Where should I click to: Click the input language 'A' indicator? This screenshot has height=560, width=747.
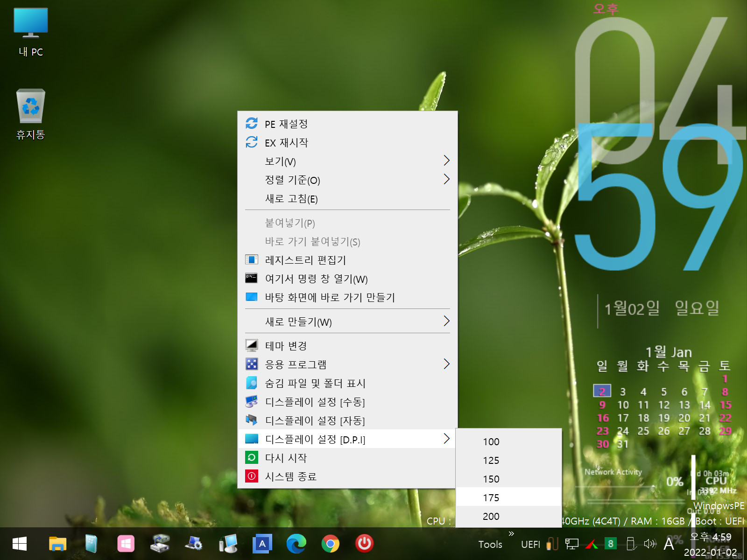(x=669, y=544)
